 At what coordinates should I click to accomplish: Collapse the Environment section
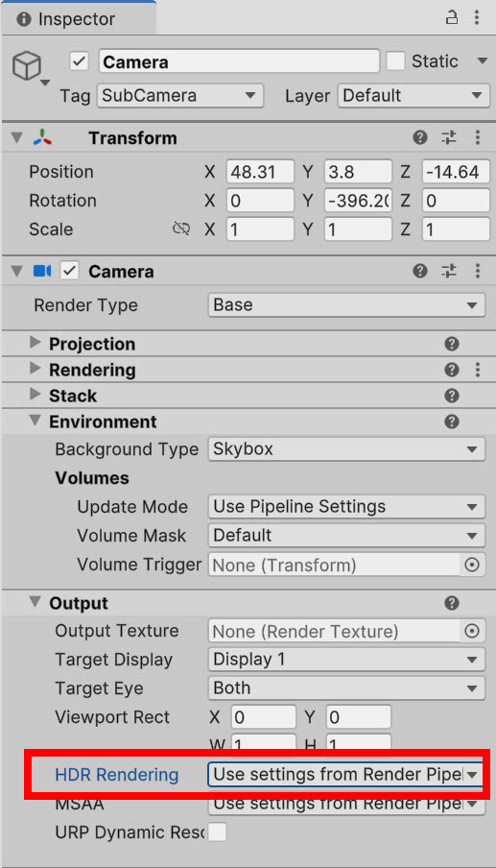(x=35, y=421)
